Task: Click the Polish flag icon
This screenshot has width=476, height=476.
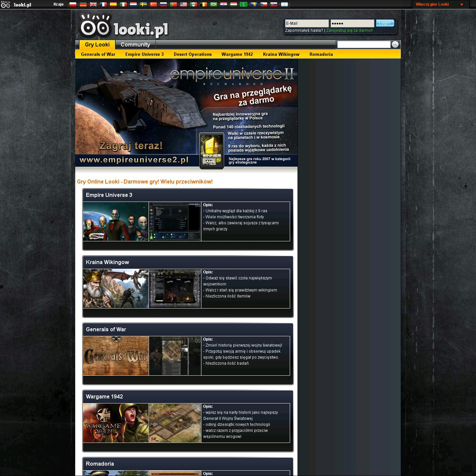Action: [73, 4]
